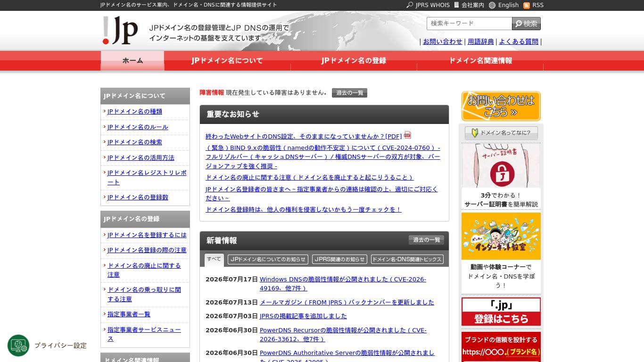Open JPドメイン名の種類 sidebar link
The image size is (644, 362).
[135, 112]
